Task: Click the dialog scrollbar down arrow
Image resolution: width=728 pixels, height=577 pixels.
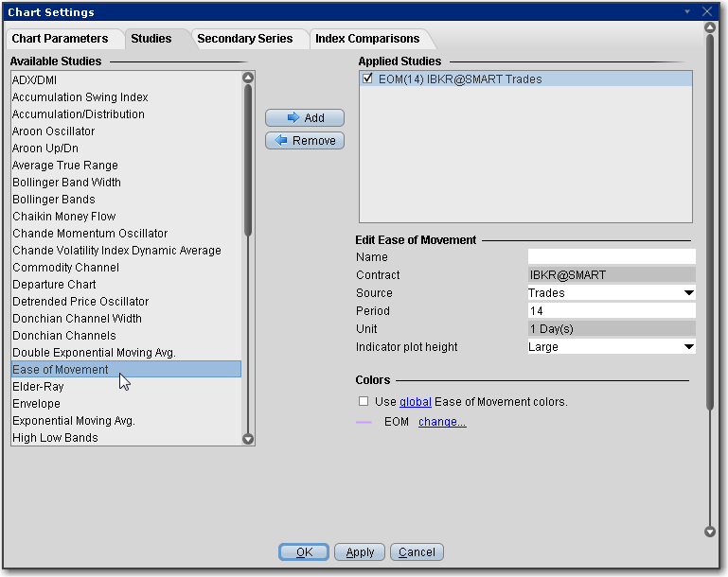Action: click(710, 533)
